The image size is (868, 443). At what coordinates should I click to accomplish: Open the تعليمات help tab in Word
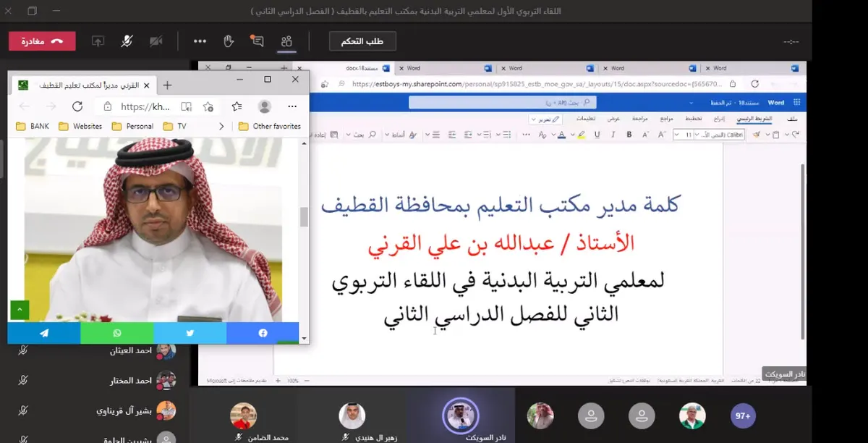(585, 118)
